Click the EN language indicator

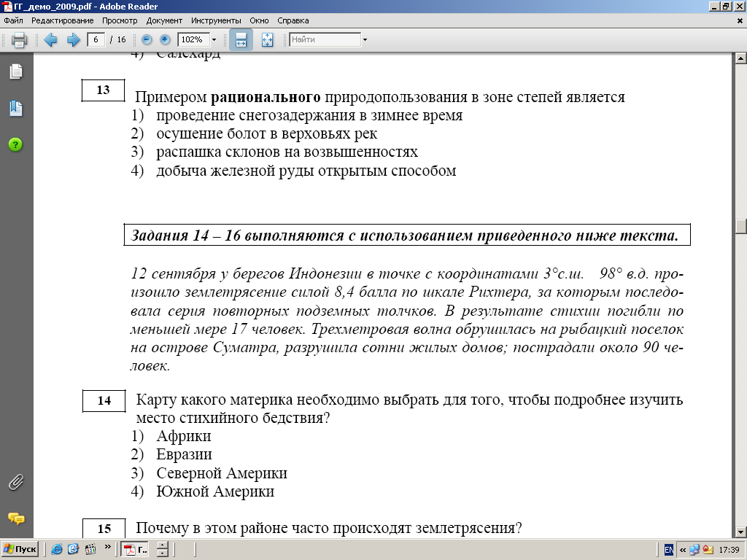[x=669, y=550]
